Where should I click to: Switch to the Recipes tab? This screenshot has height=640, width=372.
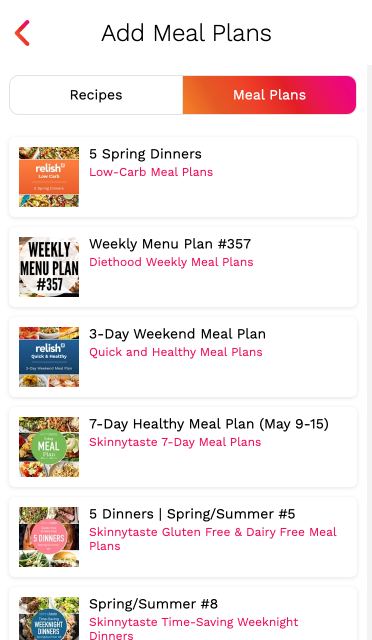(x=96, y=95)
